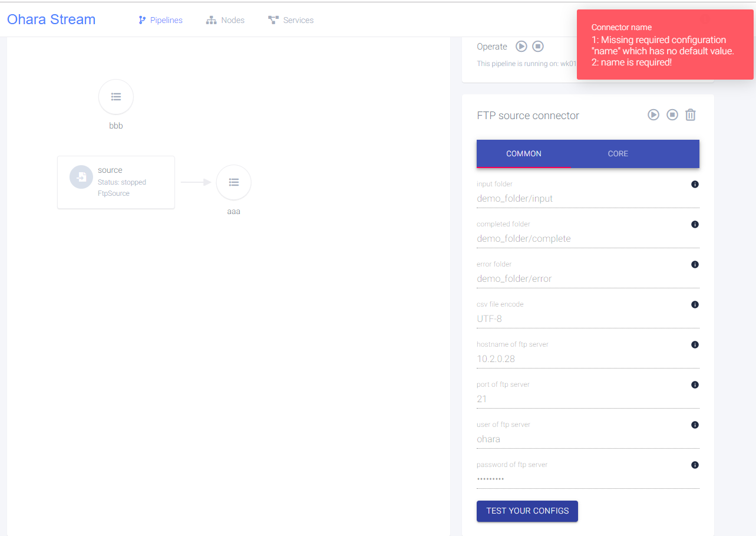Edit the completed folder field
Viewport: 756px width, 536px height.
[588, 239]
